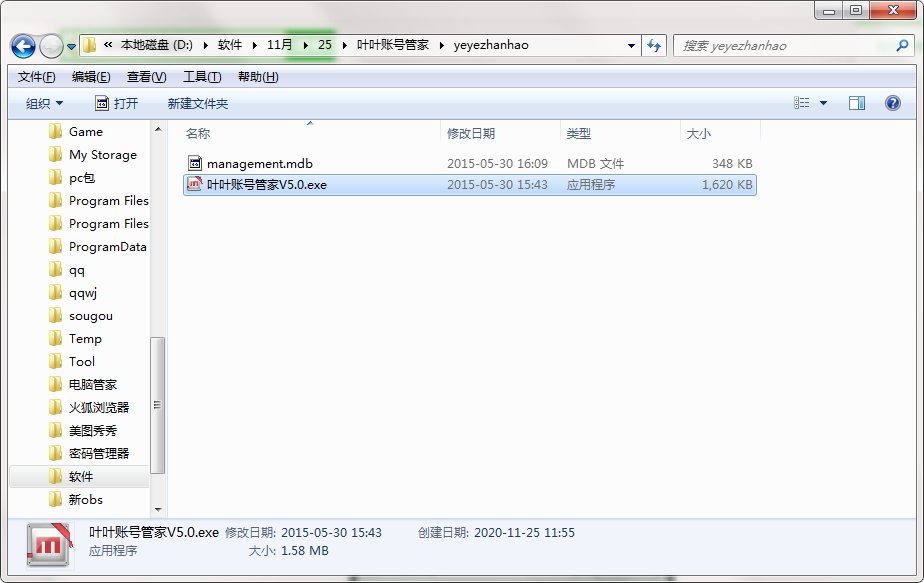
Task: Go back with the blue Back arrow
Action: pyautogui.click(x=23, y=46)
